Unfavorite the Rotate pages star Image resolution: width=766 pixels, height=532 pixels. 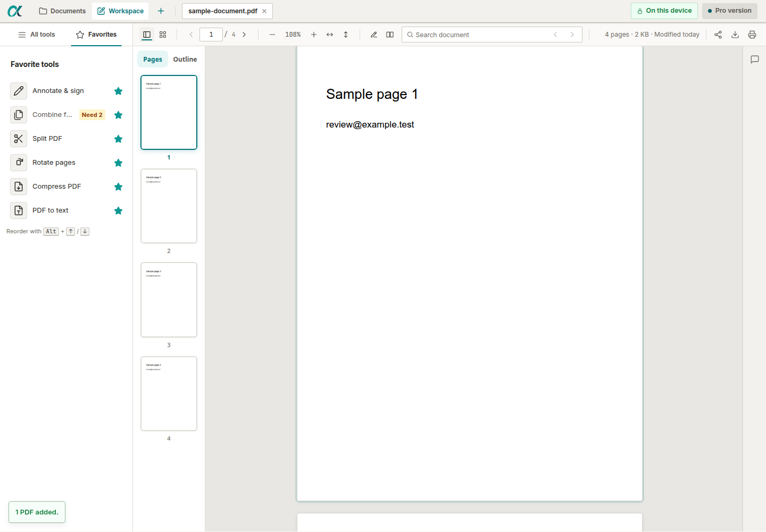click(118, 163)
